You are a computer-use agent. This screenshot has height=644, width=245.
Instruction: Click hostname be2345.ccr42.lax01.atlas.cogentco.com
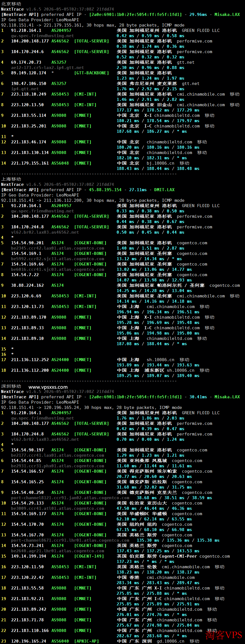(57, 248)
